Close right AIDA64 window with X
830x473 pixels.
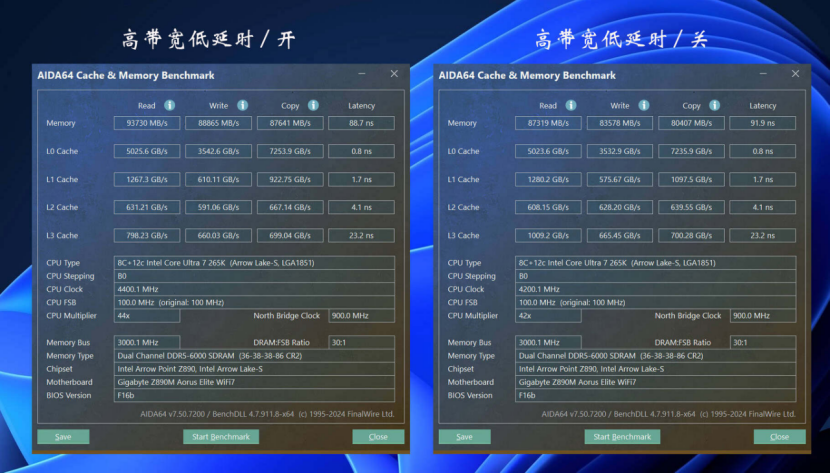tap(795, 74)
